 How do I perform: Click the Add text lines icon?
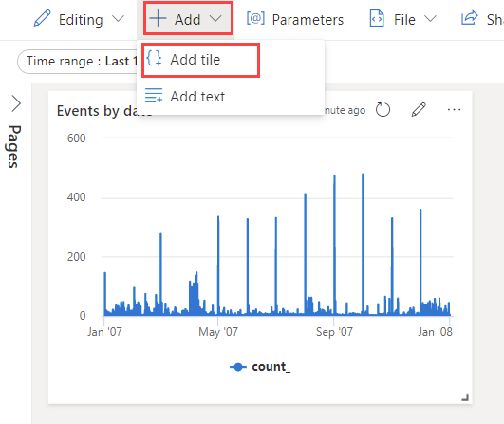tap(154, 96)
